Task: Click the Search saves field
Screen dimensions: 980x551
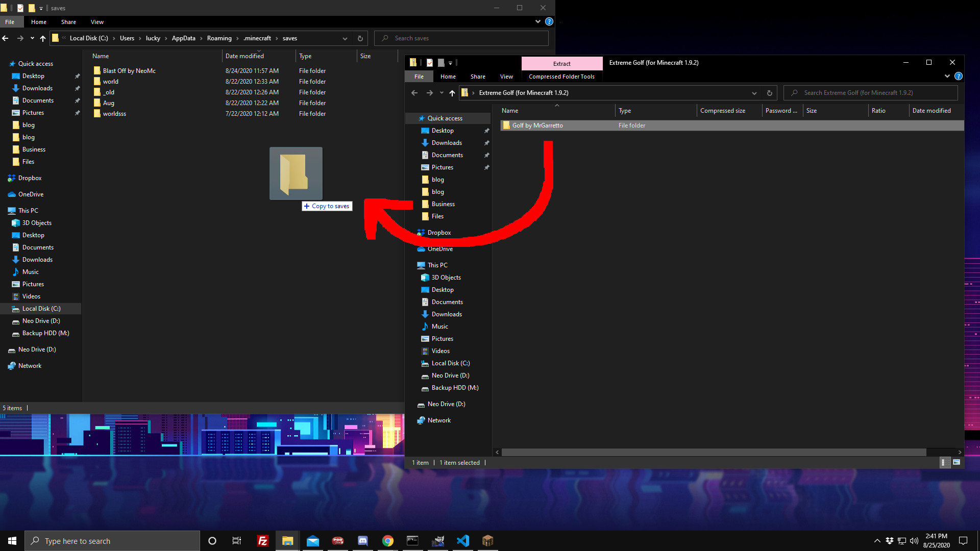Action: (461, 38)
